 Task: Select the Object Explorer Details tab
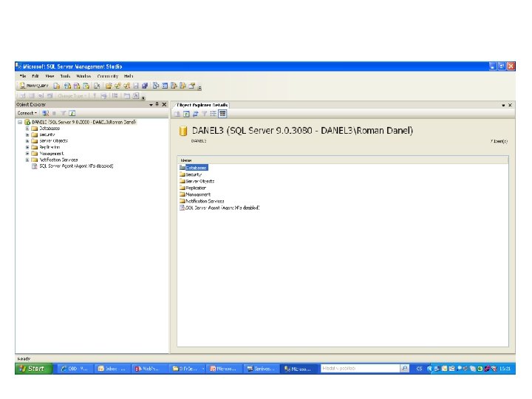click(202, 105)
